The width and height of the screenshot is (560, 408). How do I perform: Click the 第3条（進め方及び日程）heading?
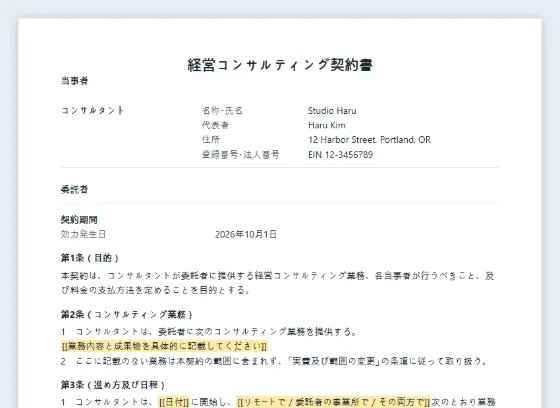(x=113, y=385)
